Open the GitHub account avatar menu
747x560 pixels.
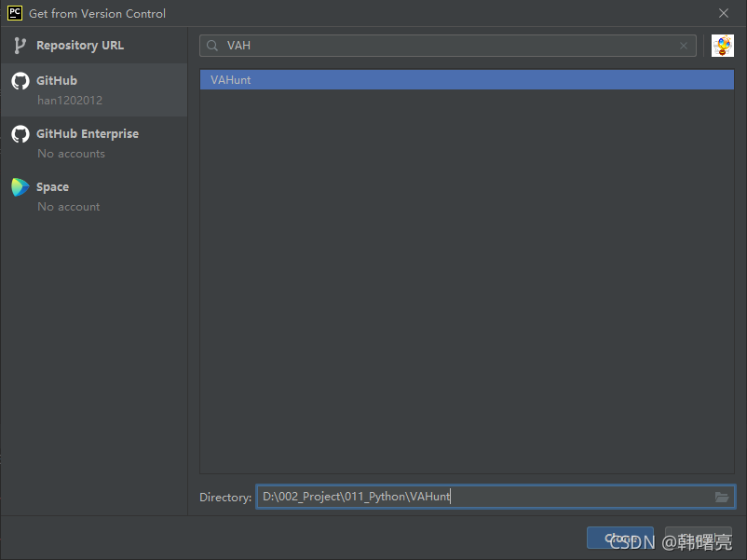(x=722, y=46)
